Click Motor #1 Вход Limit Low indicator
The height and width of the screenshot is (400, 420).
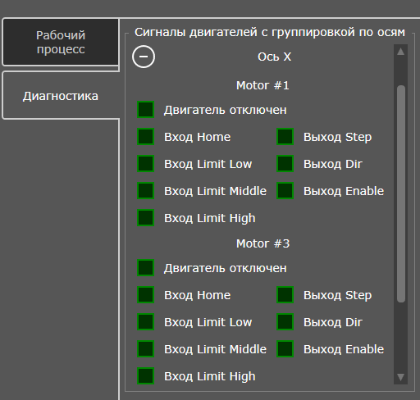[x=146, y=164]
